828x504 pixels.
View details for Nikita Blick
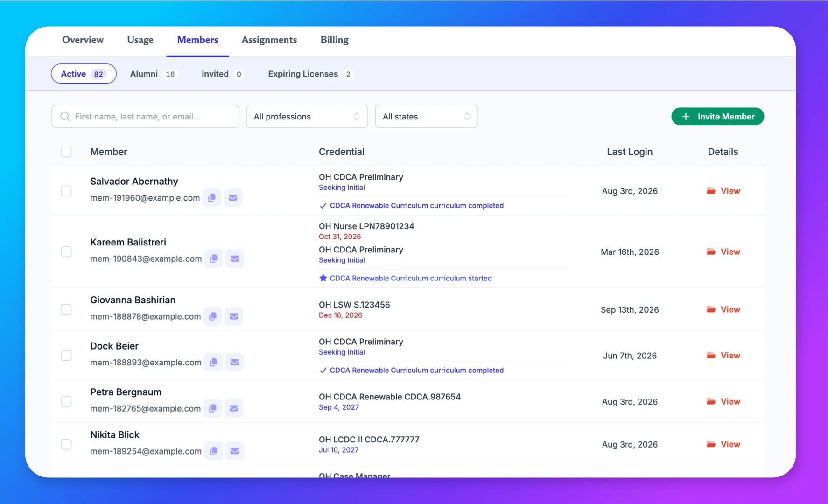(x=723, y=444)
